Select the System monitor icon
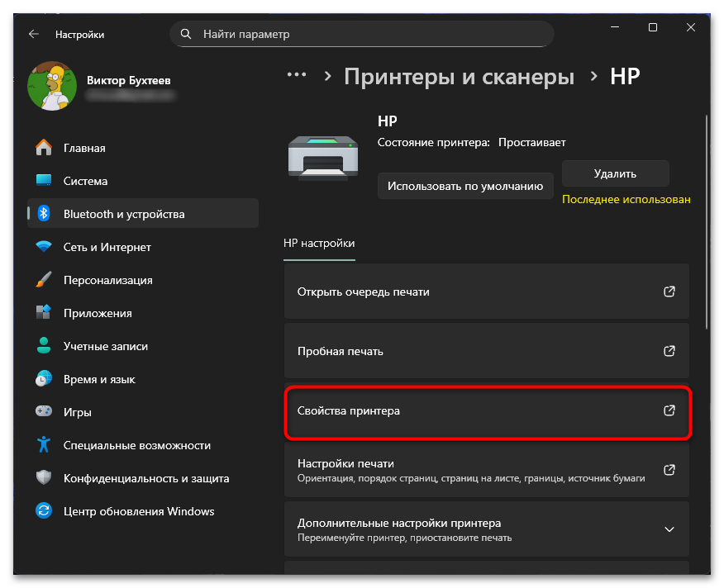This screenshot has width=724, height=588. click(x=44, y=181)
